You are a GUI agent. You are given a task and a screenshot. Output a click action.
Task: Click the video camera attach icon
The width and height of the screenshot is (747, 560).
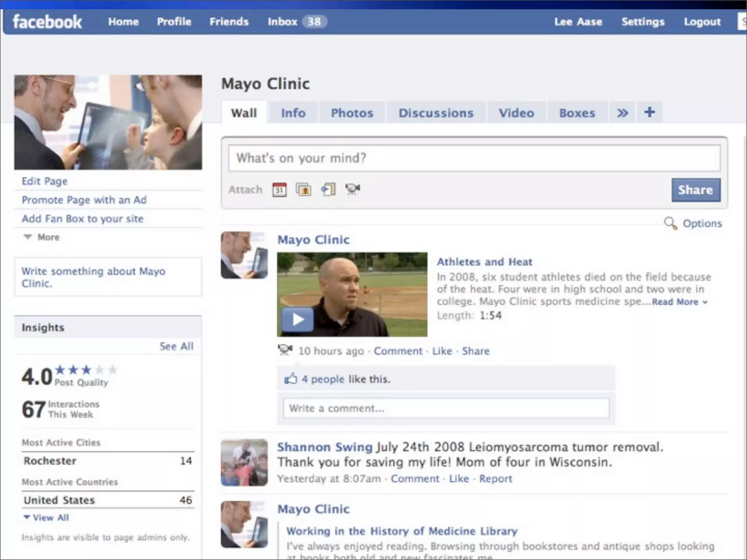(352, 189)
